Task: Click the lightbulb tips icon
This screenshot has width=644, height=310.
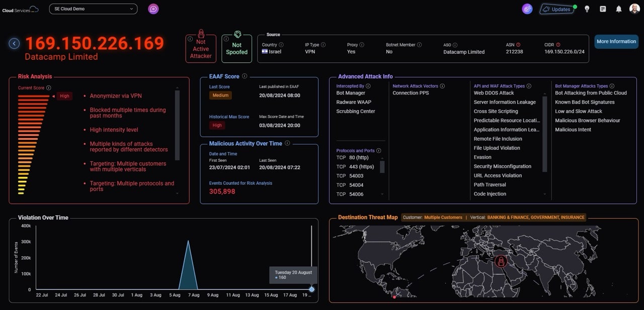Action: (587, 9)
